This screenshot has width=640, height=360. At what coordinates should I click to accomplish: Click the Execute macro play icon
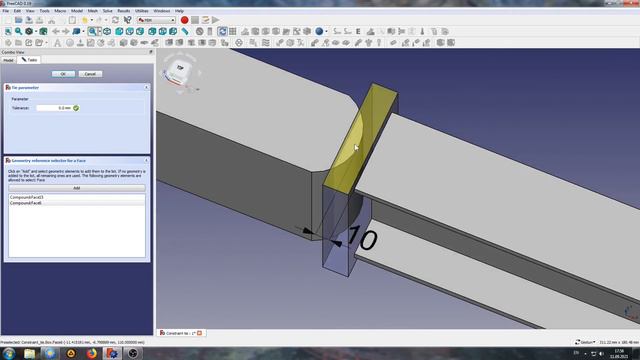tap(216, 20)
